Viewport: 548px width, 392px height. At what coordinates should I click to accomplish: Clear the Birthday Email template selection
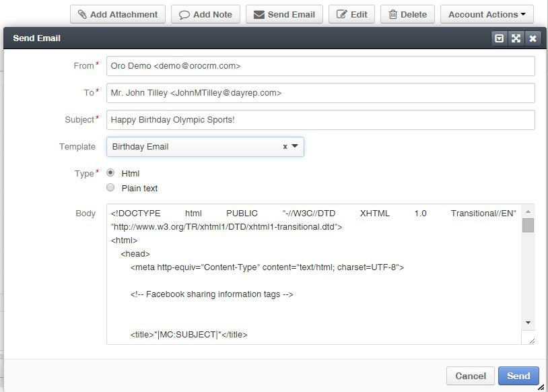click(285, 147)
